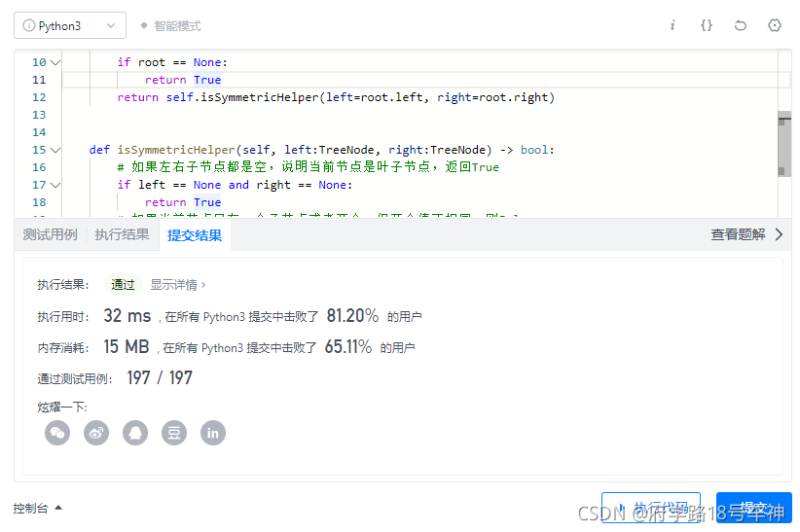
Task: Switch to the 执行结果 tab
Action: 122,234
